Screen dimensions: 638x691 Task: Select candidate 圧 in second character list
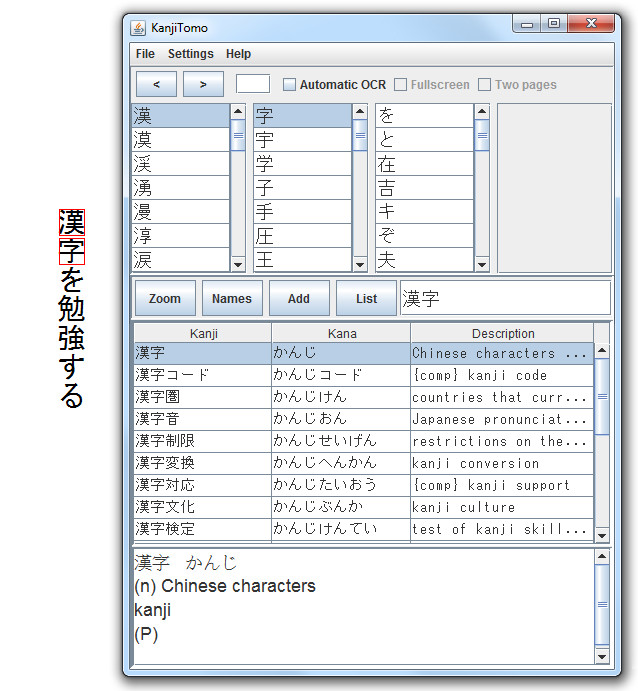pyautogui.click(x=302, y=235)
